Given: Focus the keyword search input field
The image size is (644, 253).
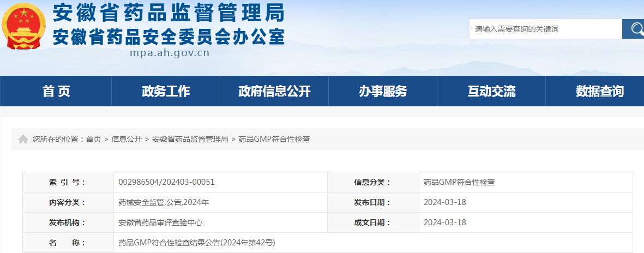Looking at the screenshot, I should 545,29.
